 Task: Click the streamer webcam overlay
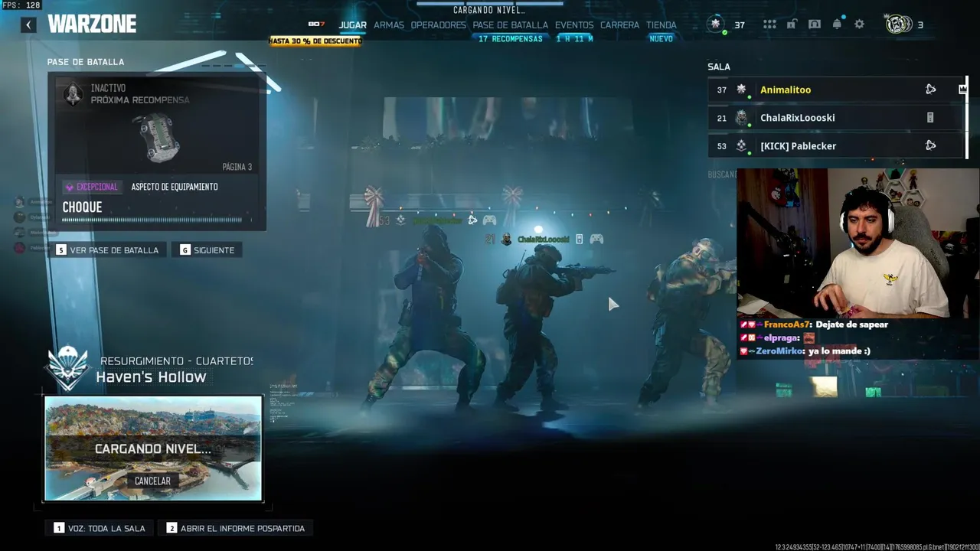click(857, 243)
